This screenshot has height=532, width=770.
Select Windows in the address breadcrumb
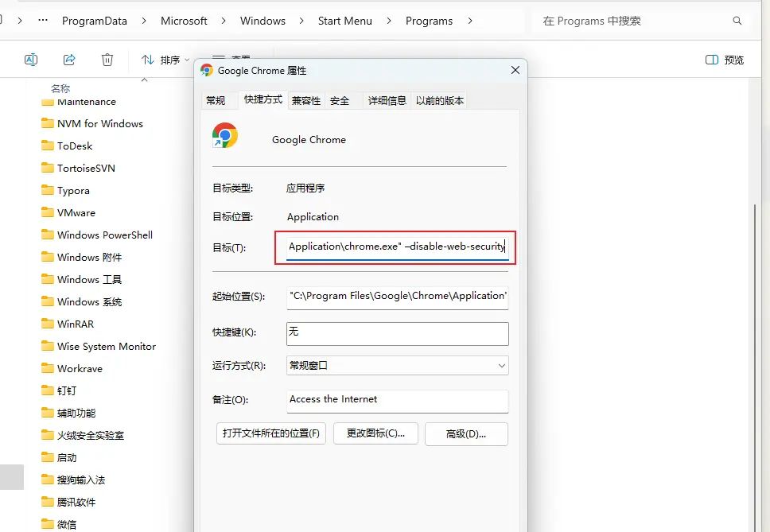[x=262, y=21]
